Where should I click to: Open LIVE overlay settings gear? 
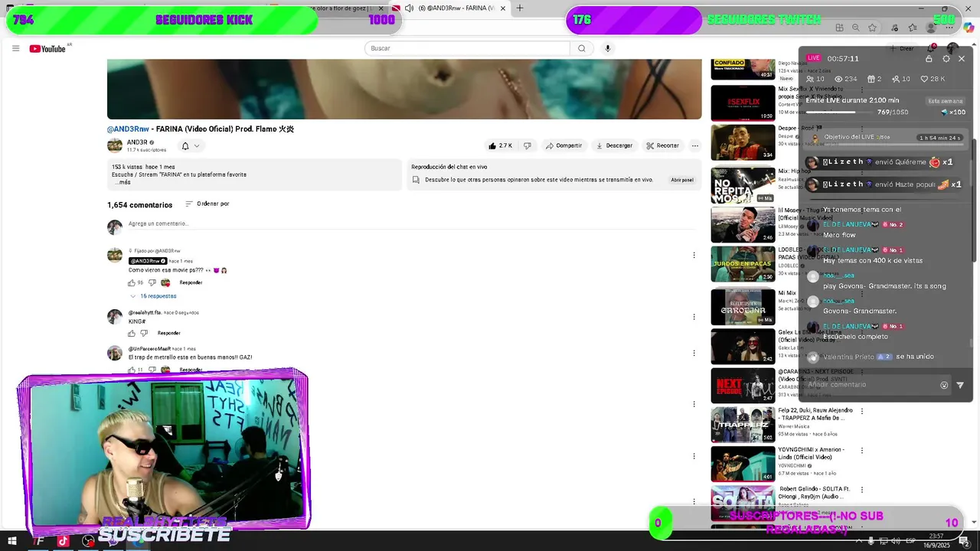coord(946,58)
